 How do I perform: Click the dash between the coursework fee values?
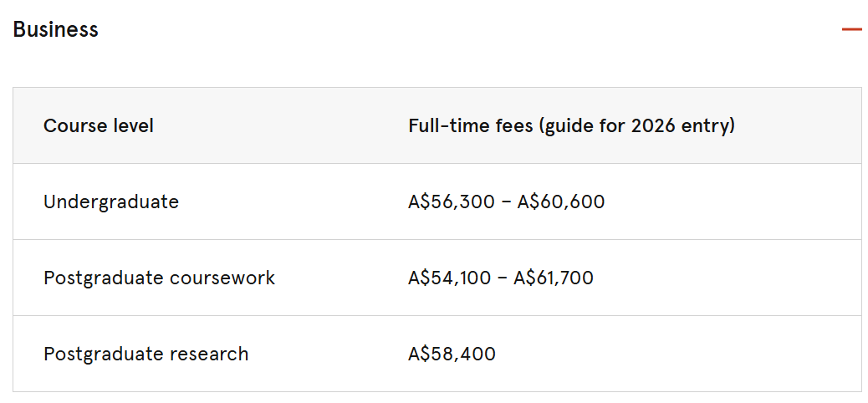(x=502, y=278)
